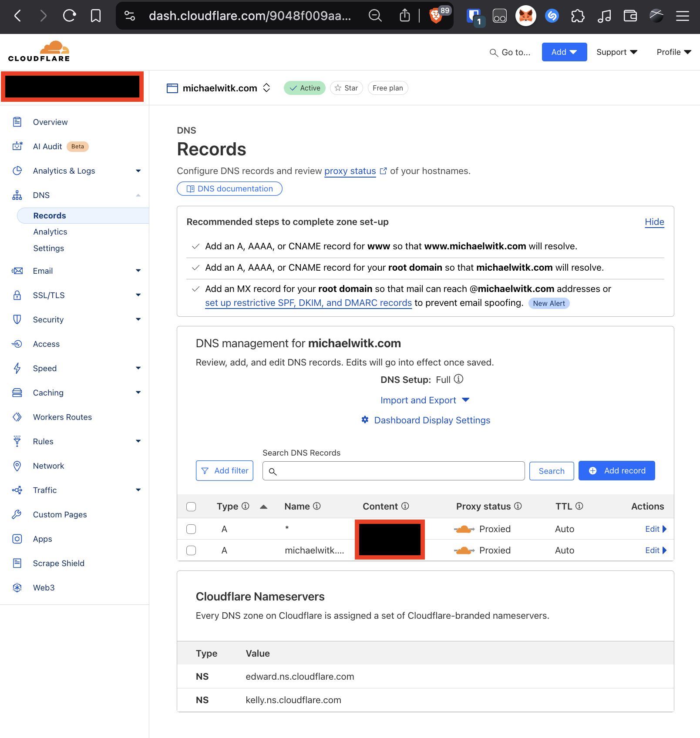Select DNS Records in the sidebar
The width and height of the screenshot is (700, 738).
(83, 216)
